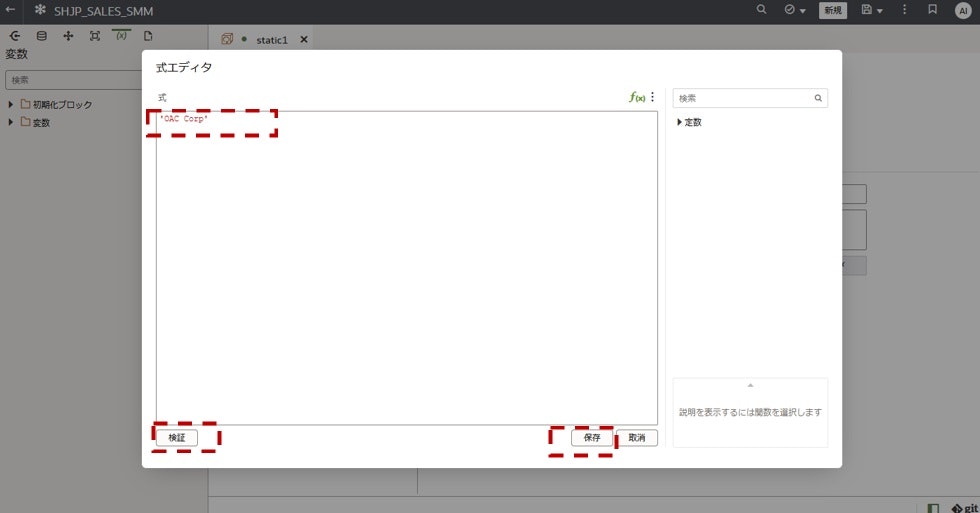Click the connections icon in left panel
This screenshot has width=980, height=513.
[x=15, y=36]
